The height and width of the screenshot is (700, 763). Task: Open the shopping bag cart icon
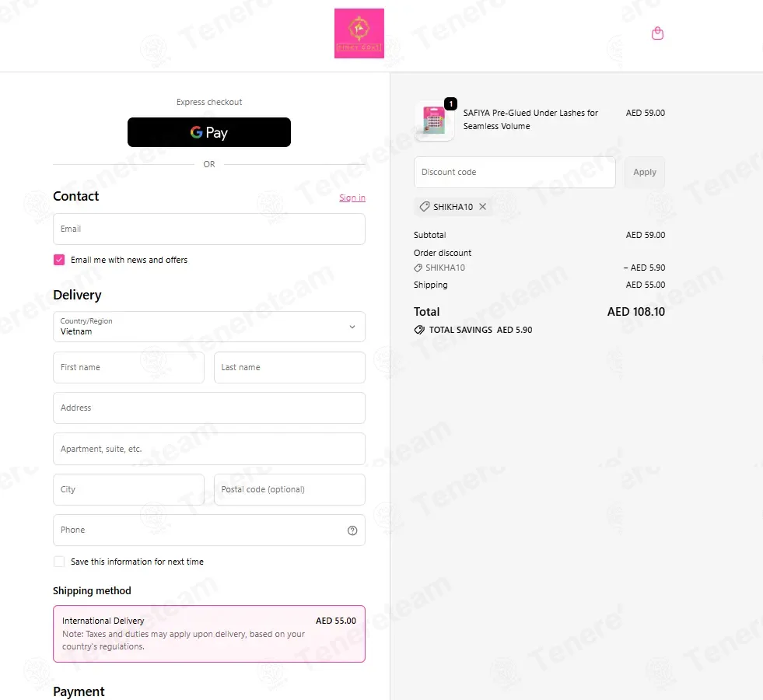[657, 33]
